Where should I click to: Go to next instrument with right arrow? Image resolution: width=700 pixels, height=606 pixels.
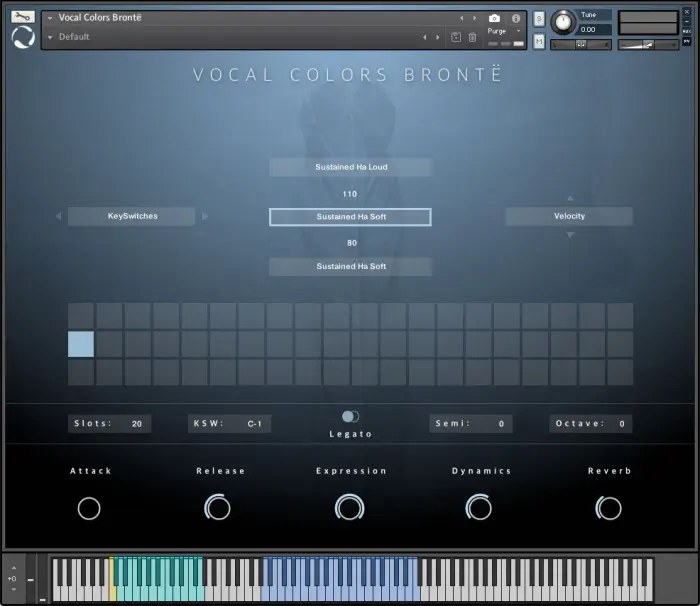[475, 18]
